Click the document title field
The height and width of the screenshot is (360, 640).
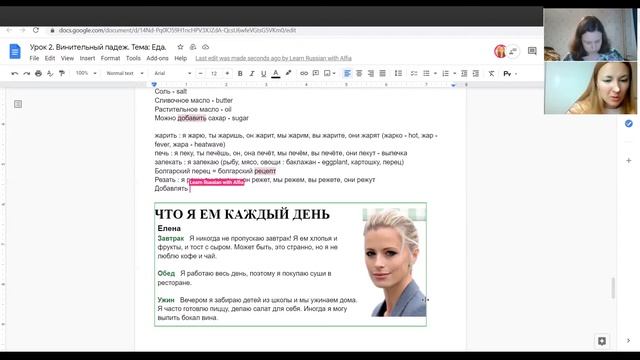pos(98,47)
